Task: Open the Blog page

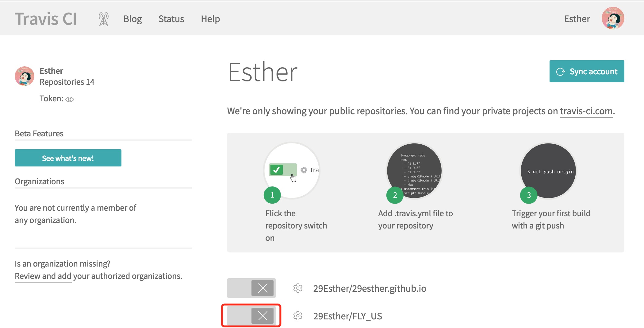Action: click(x=132, y=19)
